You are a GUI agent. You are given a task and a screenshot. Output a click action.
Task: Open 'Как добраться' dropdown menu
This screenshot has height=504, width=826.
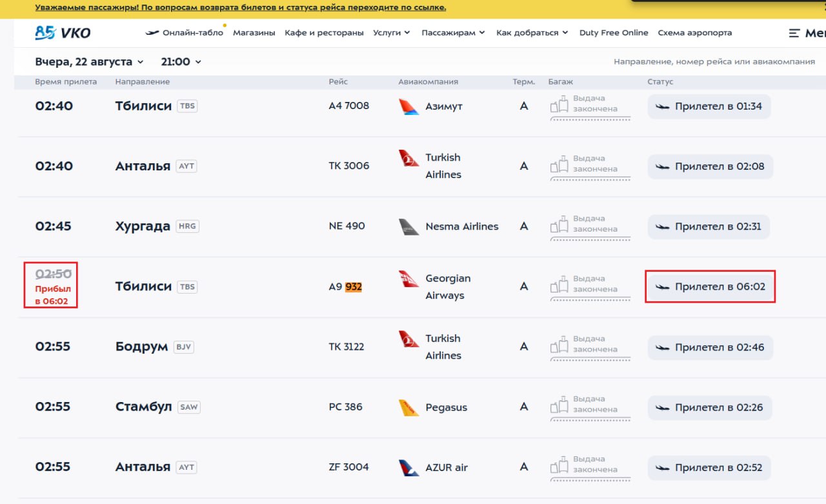point(532,33)
